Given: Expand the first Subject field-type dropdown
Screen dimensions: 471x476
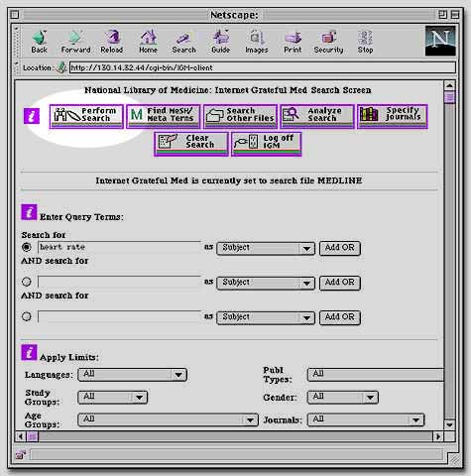Looking at the screenshot, I should tap(266, 248).
